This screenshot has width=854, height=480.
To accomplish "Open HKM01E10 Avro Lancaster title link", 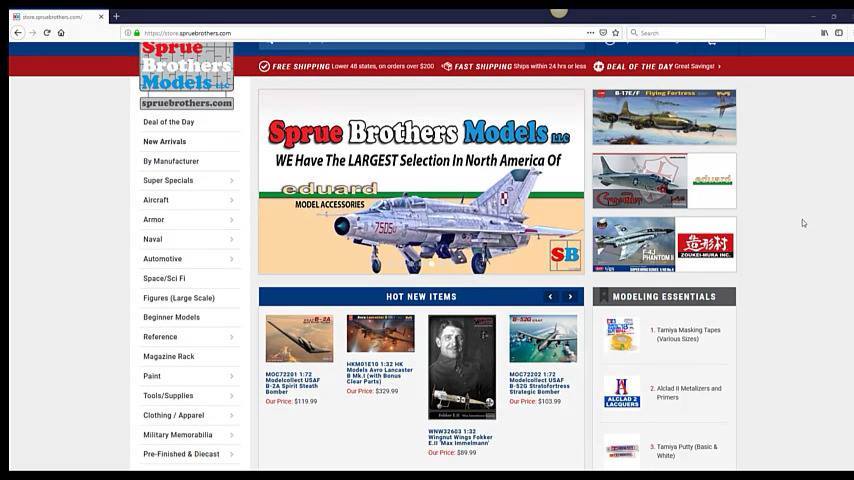I will (x=380, y=373).
